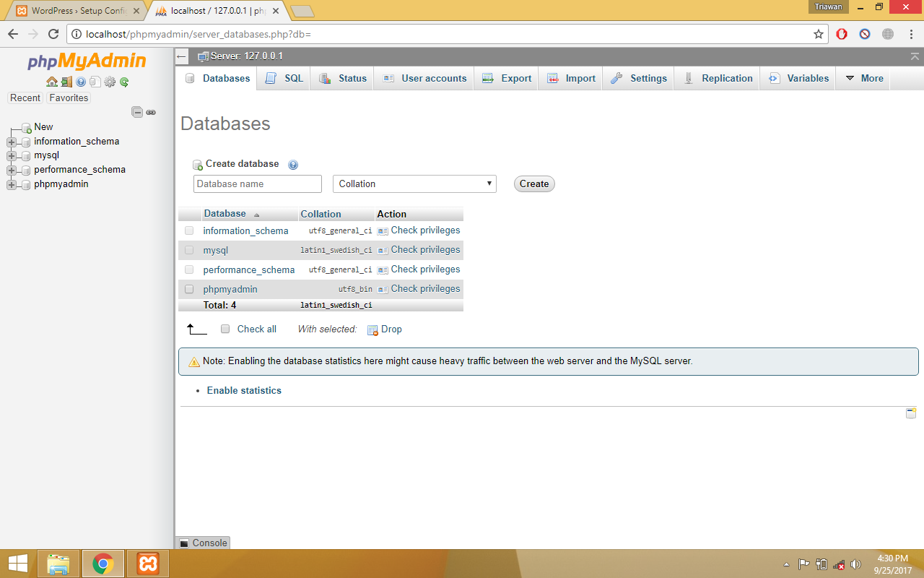Open the Settings tab

[638, 78]
